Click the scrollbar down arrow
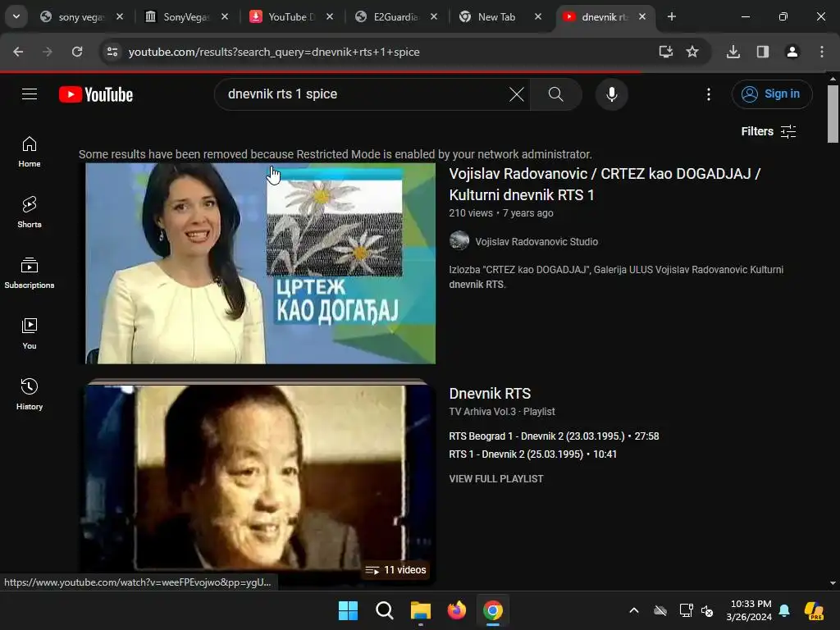The image size is (840, 630). 833,583
